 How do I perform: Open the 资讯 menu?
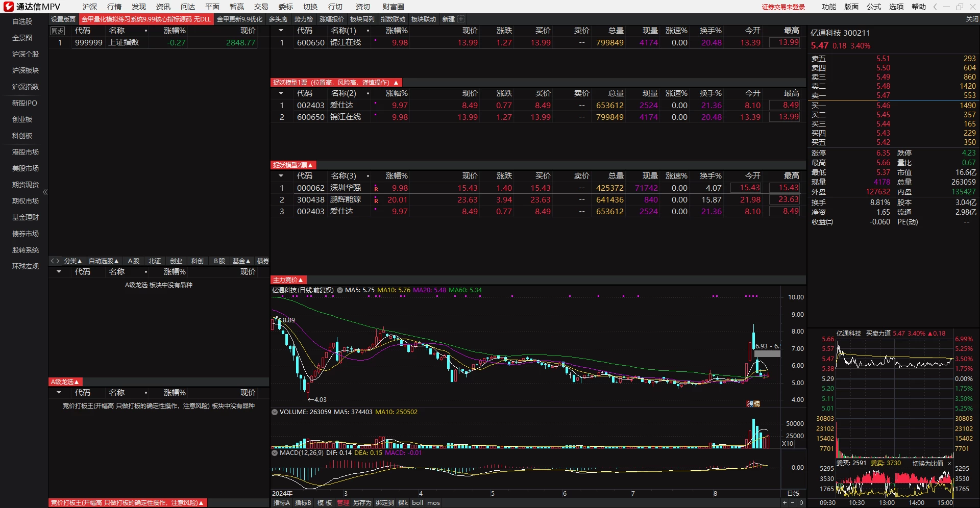coord(163,7)
